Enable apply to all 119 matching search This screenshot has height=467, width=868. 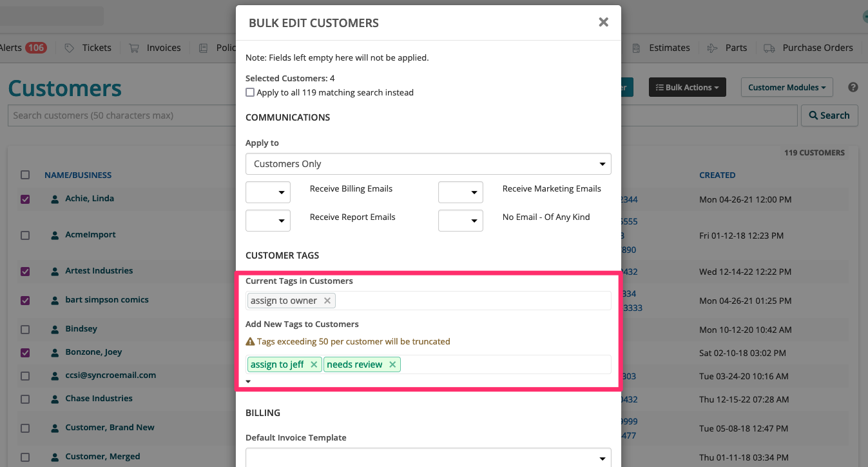[250, 93]
